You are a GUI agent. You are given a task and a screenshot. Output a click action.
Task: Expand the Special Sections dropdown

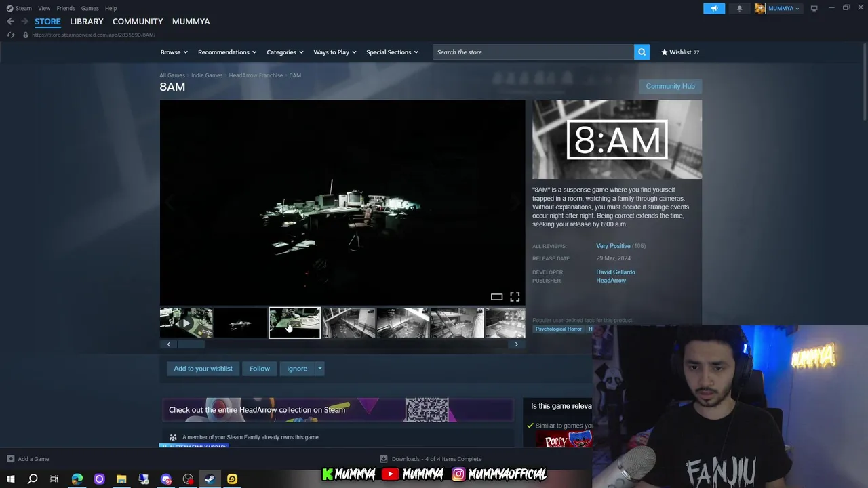coord(392,52)
